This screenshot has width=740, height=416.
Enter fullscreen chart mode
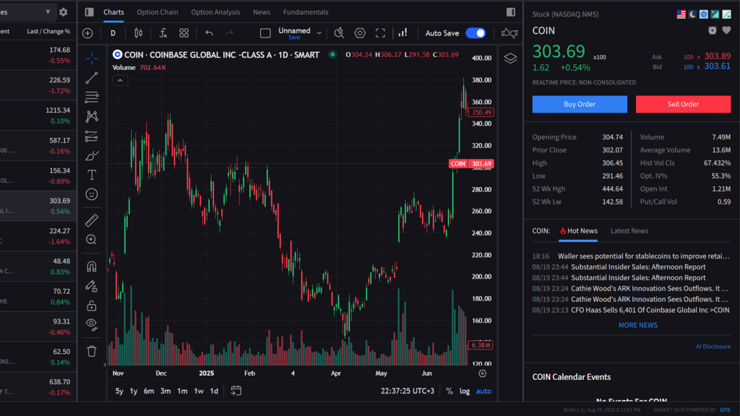[x=380, y=33]
